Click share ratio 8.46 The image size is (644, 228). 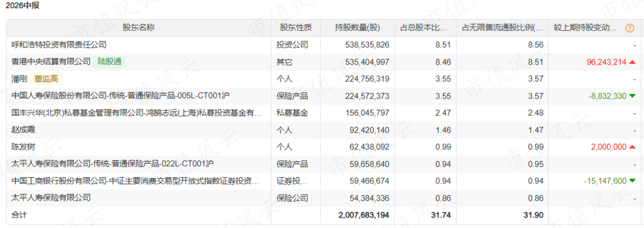point(444,62)
